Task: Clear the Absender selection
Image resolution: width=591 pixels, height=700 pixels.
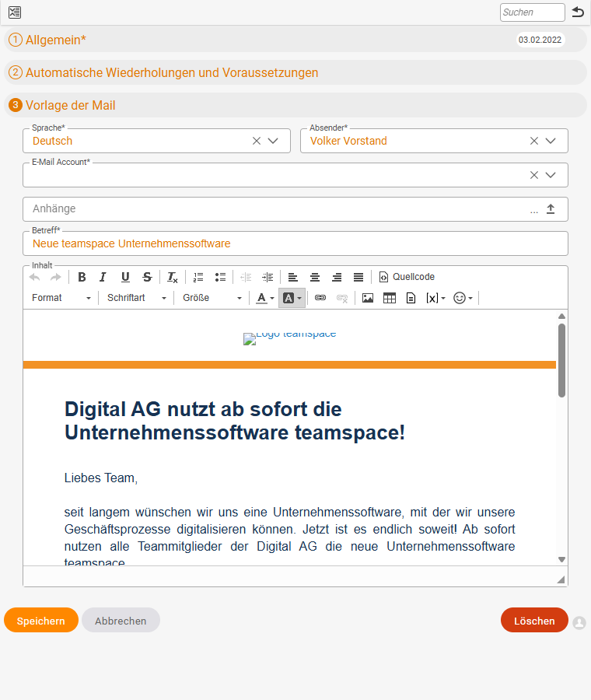Action: (x=534, y=141)
